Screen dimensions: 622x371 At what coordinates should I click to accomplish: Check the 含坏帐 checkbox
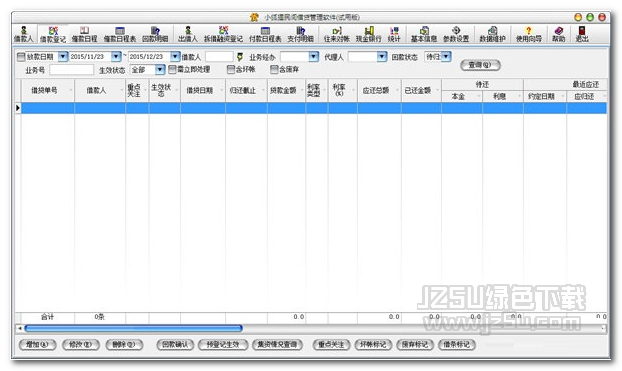231,69
